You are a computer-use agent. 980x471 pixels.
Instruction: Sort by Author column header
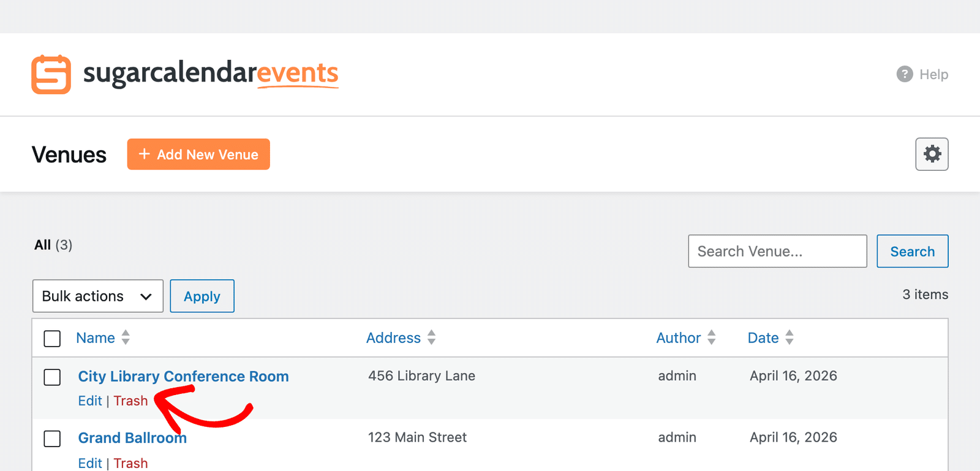678,337
